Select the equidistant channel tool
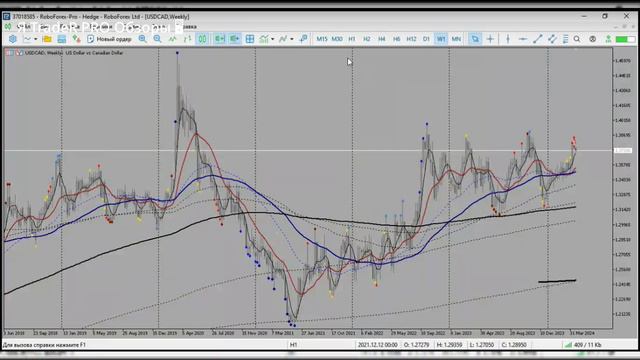Screen dimensions: 640x360 point(552,39)
